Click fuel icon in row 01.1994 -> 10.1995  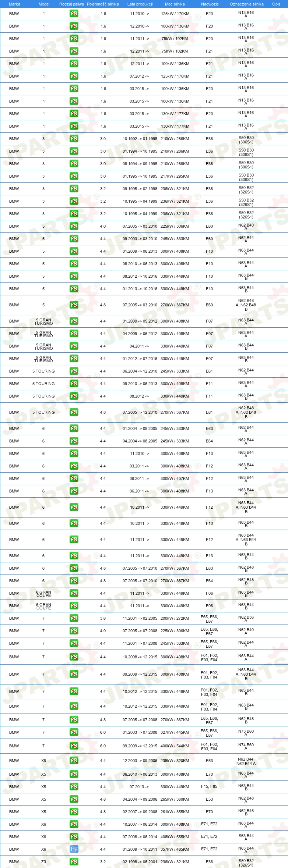pos(74,151)
